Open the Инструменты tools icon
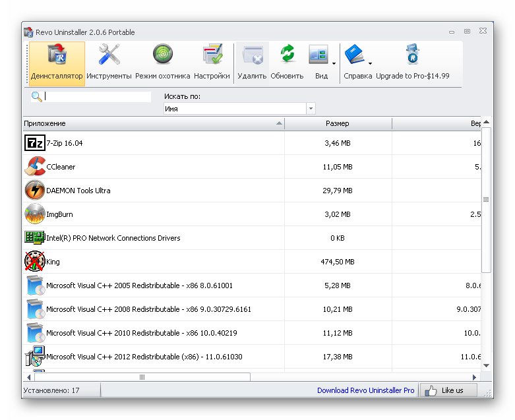This screenshot has width=515, height=420. point(109,55)
